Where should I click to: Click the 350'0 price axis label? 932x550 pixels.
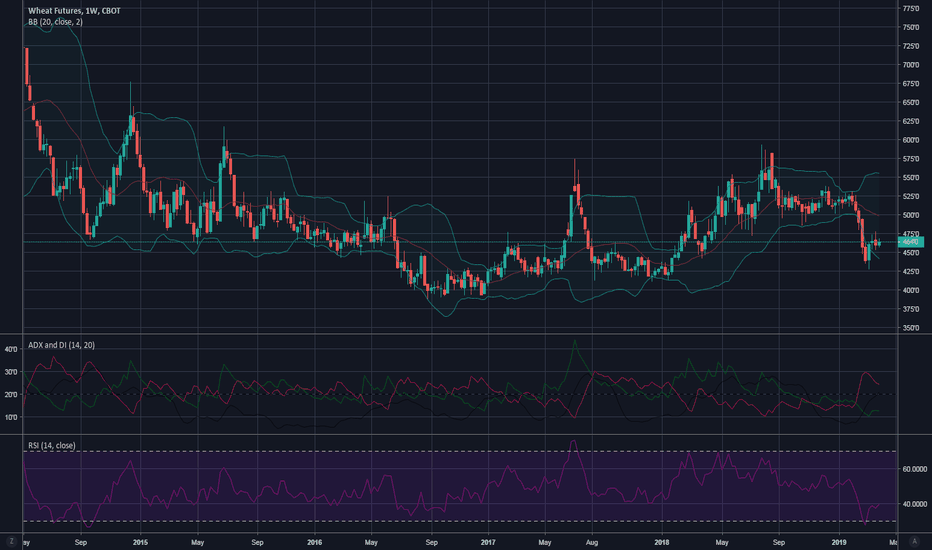(x=911, y=328)
